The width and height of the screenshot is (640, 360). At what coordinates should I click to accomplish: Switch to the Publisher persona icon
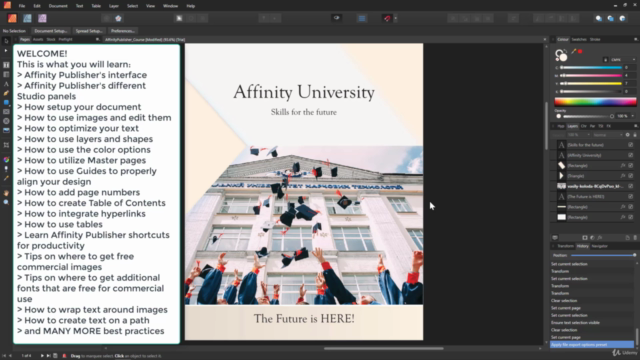click(12, 18)
